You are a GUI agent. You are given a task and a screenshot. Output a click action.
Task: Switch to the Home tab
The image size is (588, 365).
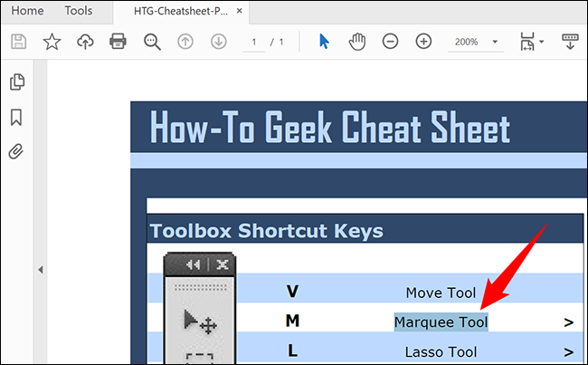tap(27, 11)
